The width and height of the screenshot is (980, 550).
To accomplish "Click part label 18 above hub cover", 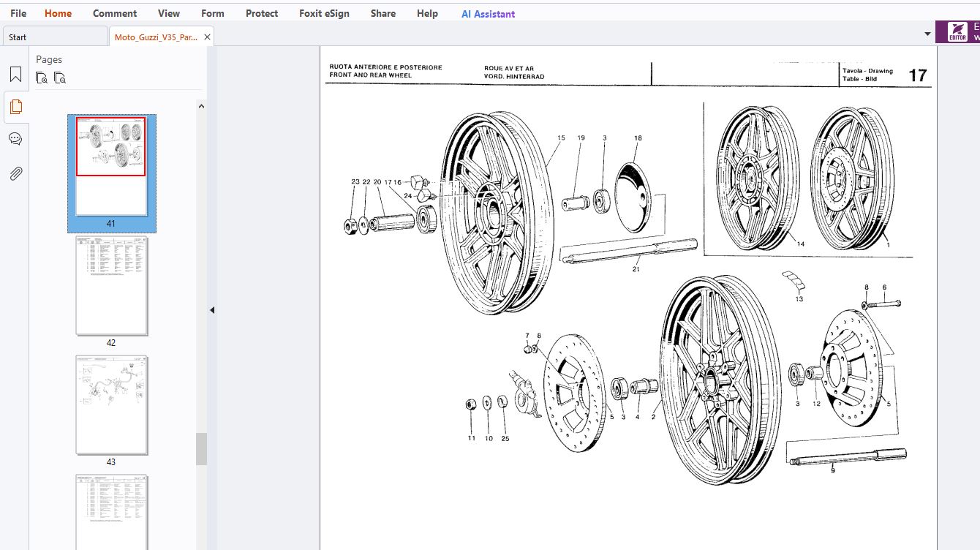I will 638,137.
